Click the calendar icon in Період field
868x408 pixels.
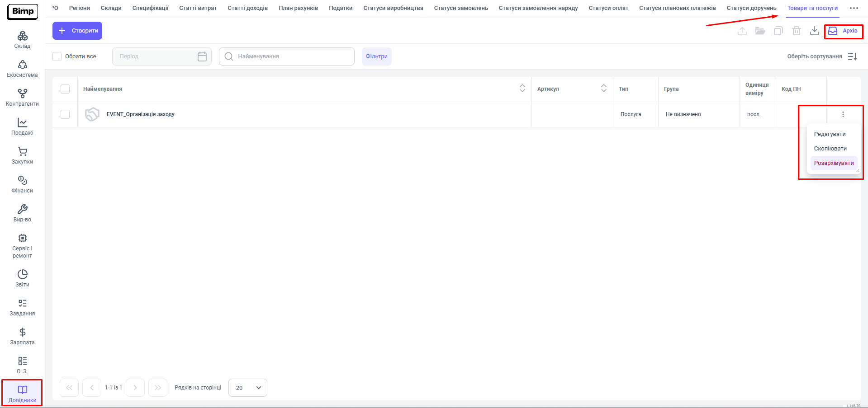(202, 56)
